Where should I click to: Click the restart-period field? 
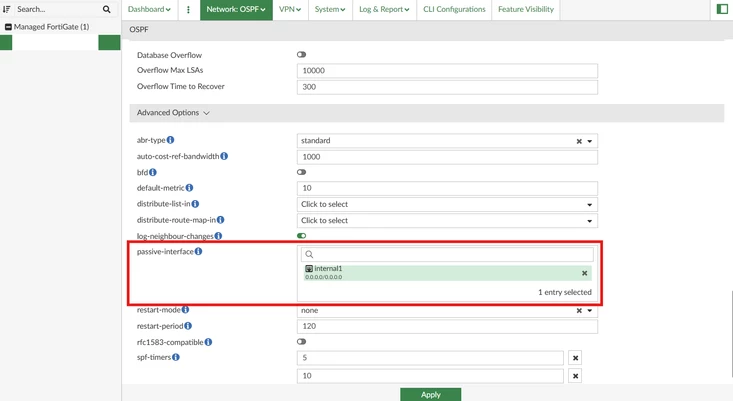coord(447,326)
